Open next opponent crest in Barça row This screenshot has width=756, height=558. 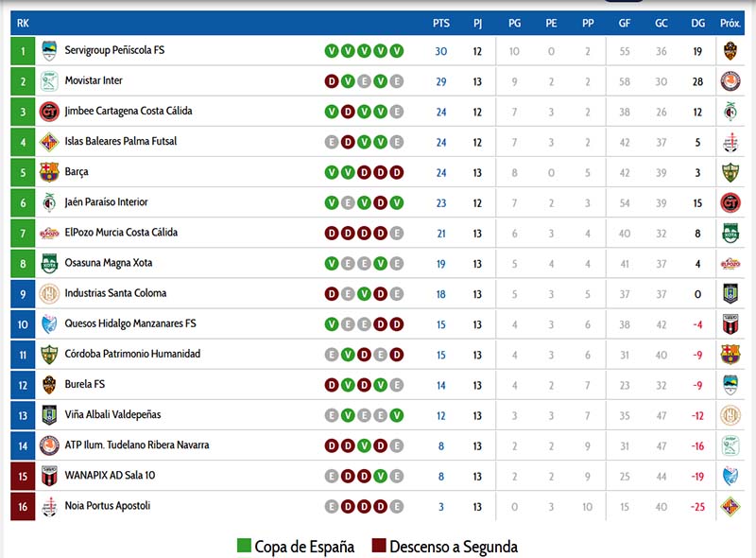(730, 172)
